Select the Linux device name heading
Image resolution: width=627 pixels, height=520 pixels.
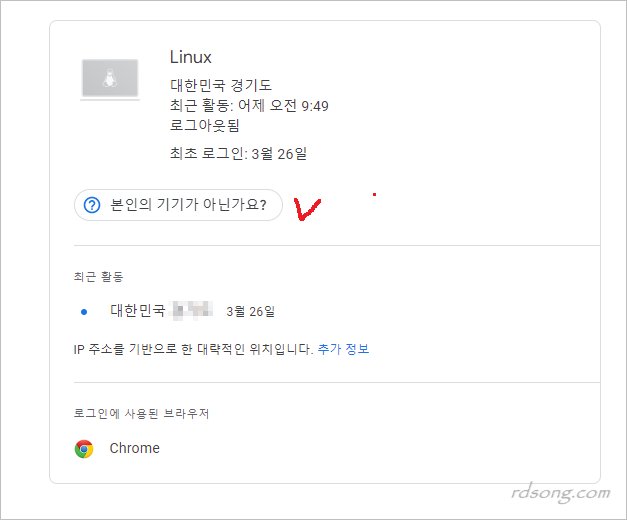(x=191, y=57)
